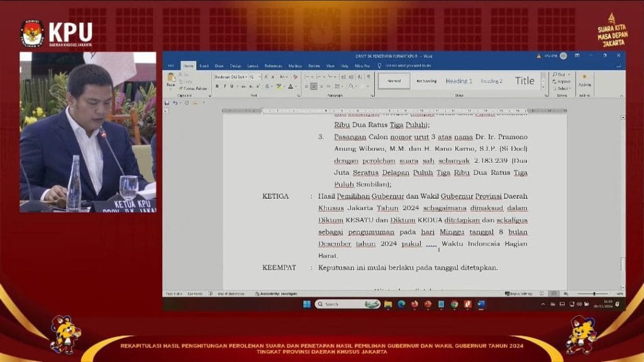Toggle bold formatting
Image resolution: width=644 pixels, height=362 pixels.
(x=216, y=87)
